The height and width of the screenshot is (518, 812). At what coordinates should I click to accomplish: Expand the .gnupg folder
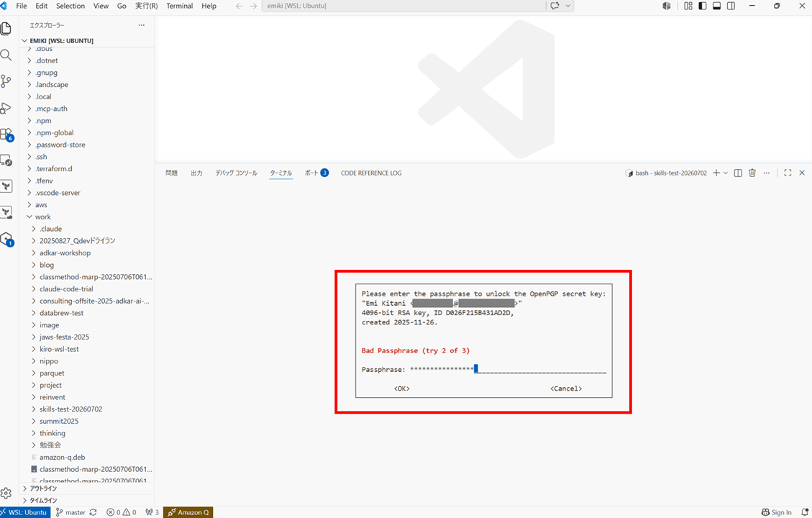[87, 73]
